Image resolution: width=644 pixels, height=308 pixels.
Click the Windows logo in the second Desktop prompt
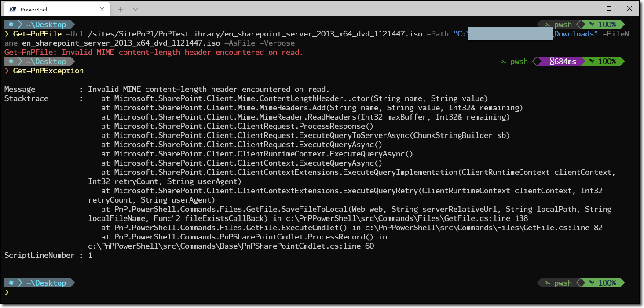click(10, 61)
